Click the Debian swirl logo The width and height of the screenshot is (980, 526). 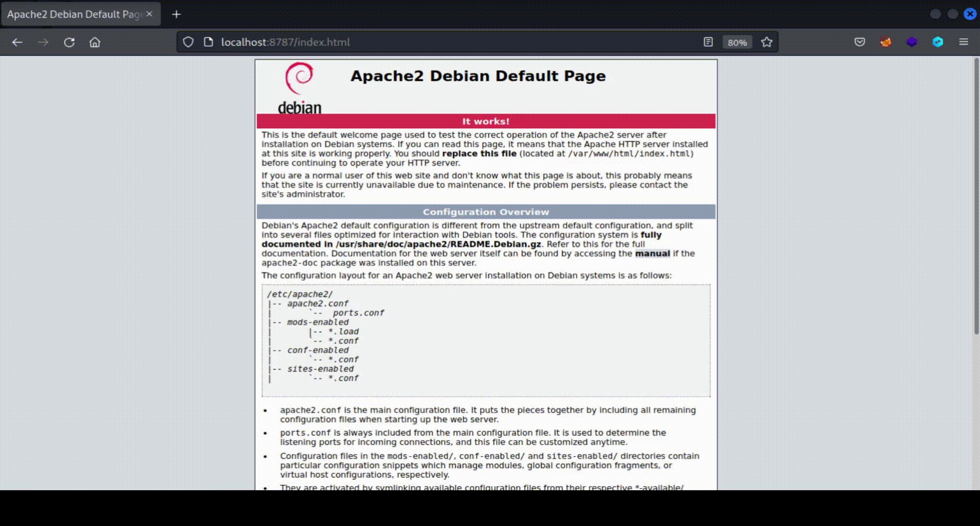300,88
